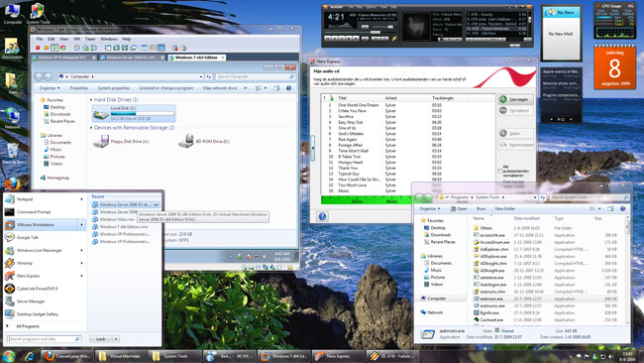This screenshot has width=644, height=363.
Task: Click the green Nero disc capacity bar
Action: click(367, 199)
